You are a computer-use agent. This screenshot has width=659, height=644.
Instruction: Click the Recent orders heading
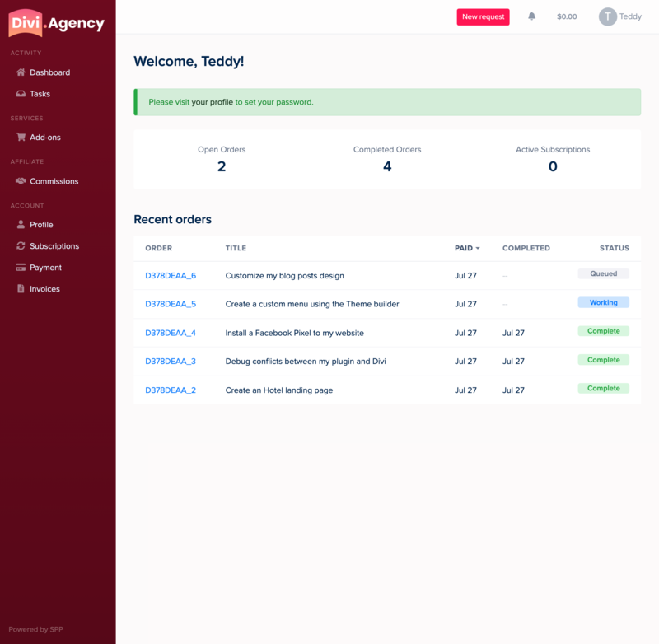tap(172, 219)
